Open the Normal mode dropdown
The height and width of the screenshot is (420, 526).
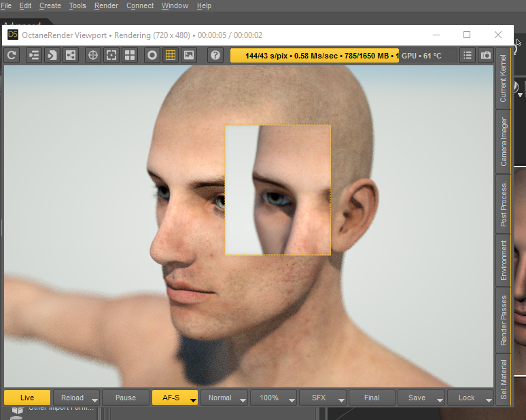point(243,398)
